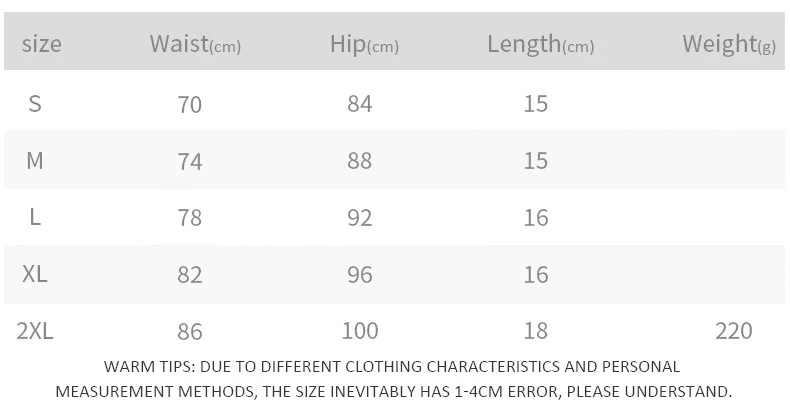Image resolution: width=790 pixels, height=413 pixels.
Task: Select the L size row label
Action: tap(35, 217)
